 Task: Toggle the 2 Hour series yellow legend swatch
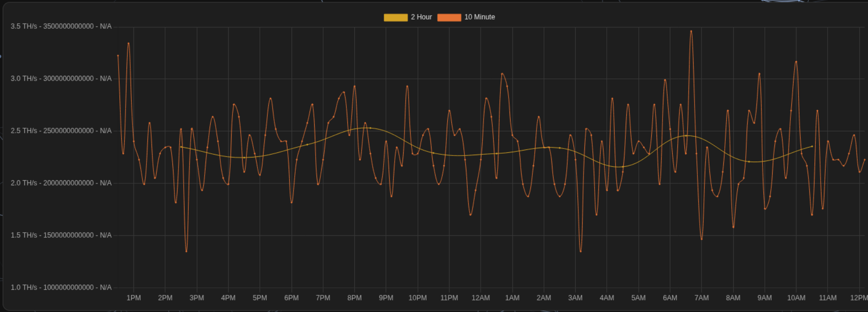[396, 17]
